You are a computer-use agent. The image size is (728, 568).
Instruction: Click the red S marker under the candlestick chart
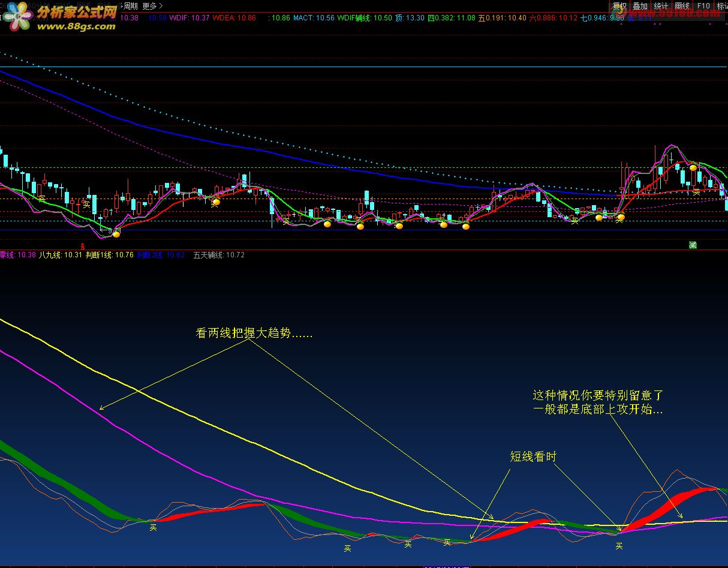[83, 246]
